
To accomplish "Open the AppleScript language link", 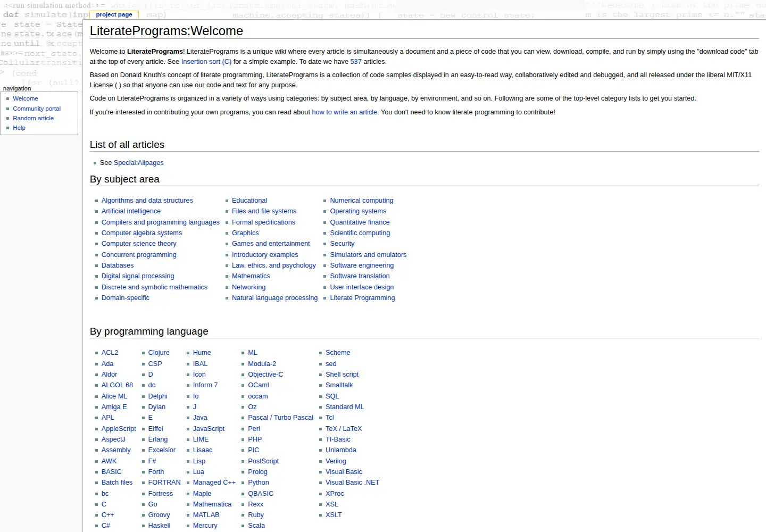I will pos(119,429).
